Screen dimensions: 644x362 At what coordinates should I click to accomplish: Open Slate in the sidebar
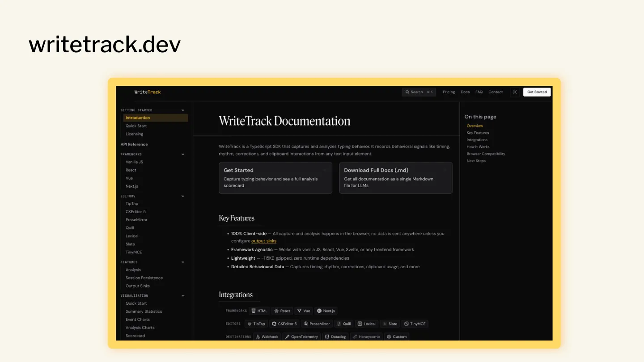point(130,244)
